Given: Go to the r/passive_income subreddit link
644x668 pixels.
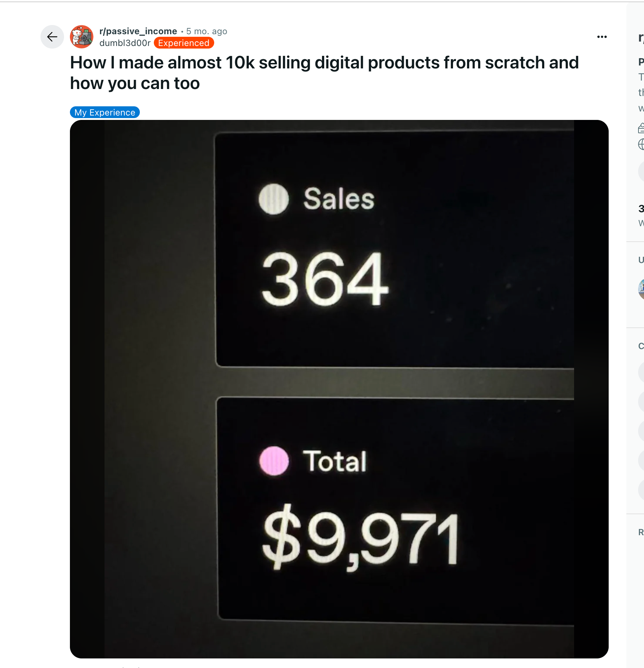Looking at the screenshot, I should pyautogui.click(x=138, y=31).
